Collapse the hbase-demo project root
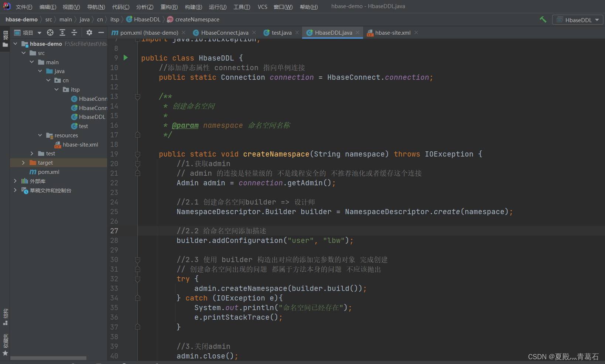Image resolution: width=605 pixels, height=364 pixels. point(16,44)
